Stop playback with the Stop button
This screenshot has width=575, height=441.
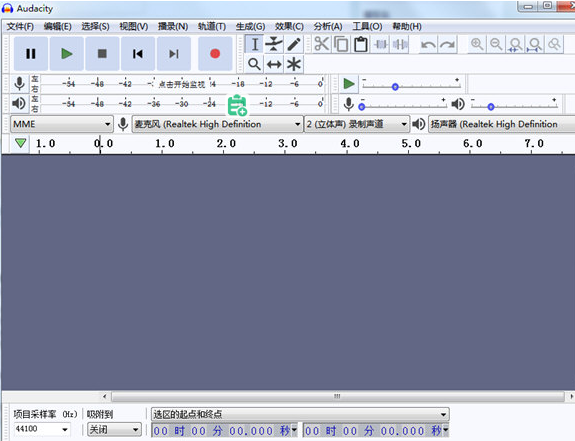point(102,54)
